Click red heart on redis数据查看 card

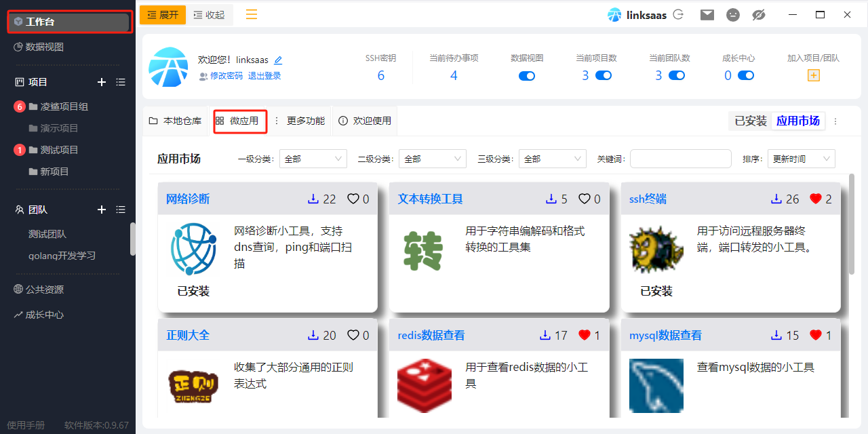tap(585, 335)
